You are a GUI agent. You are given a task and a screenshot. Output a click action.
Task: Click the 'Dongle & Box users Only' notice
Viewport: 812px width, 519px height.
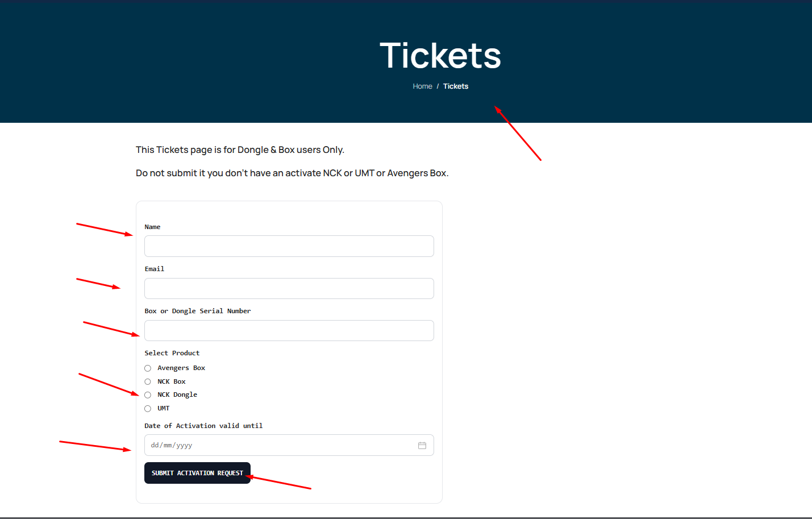coord(240,150)
